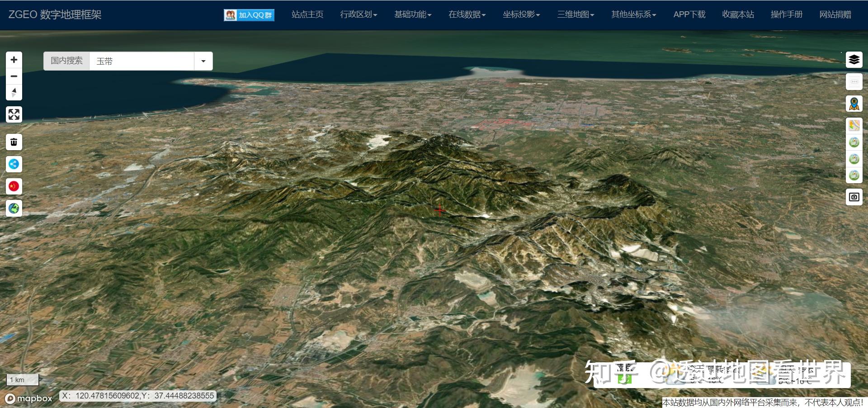Open the 行政区划 menu

(x=358, y=14)
